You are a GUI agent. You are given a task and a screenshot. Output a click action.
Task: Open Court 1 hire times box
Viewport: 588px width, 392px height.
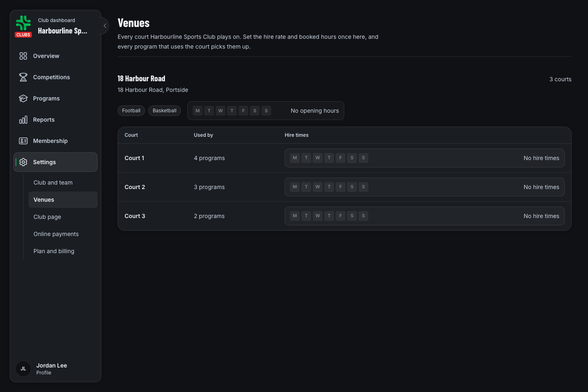pyautogui.click(x=425, y=158)
